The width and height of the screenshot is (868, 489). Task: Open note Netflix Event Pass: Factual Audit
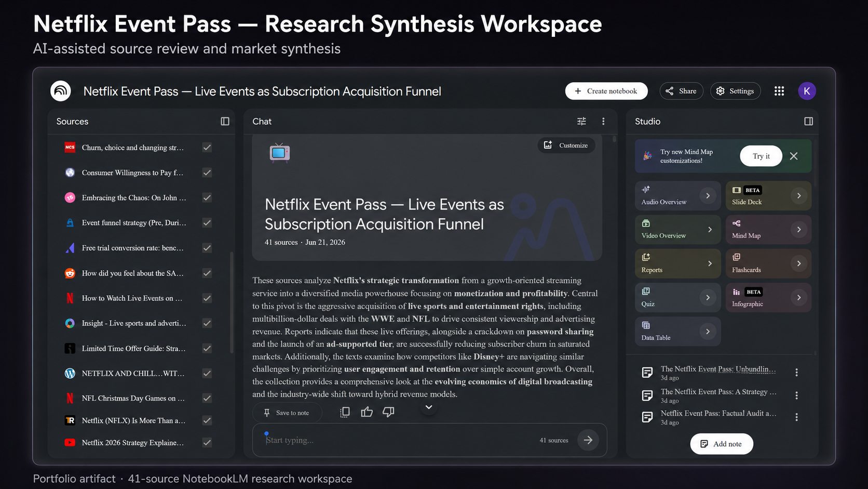pos(718,413)
